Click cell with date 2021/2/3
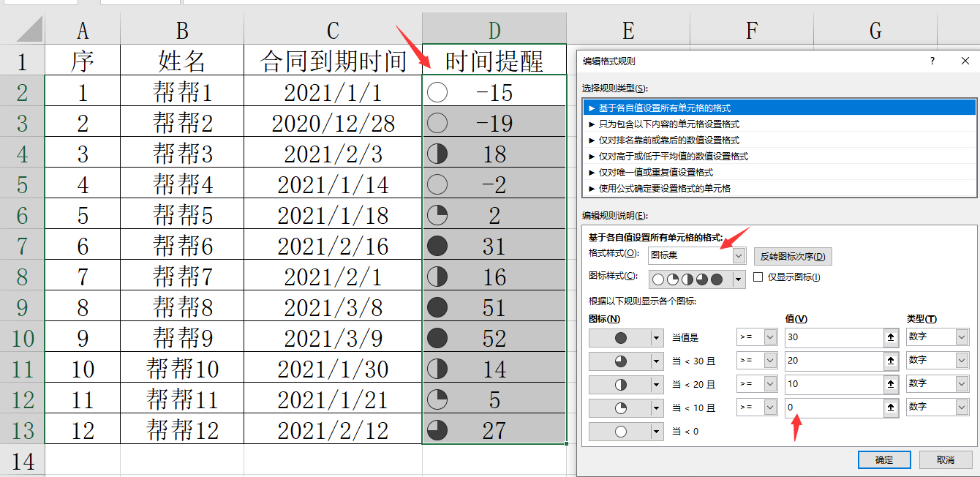 click(333, 153)
